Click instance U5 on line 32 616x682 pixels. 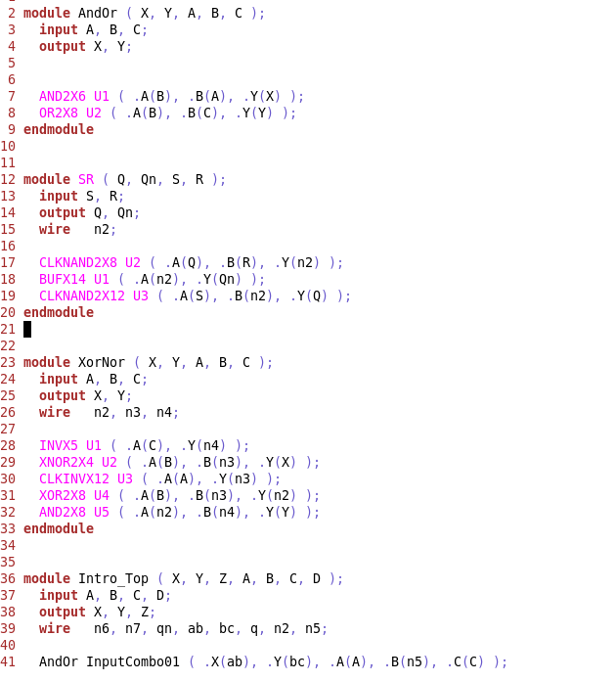(x=102, y=513)
